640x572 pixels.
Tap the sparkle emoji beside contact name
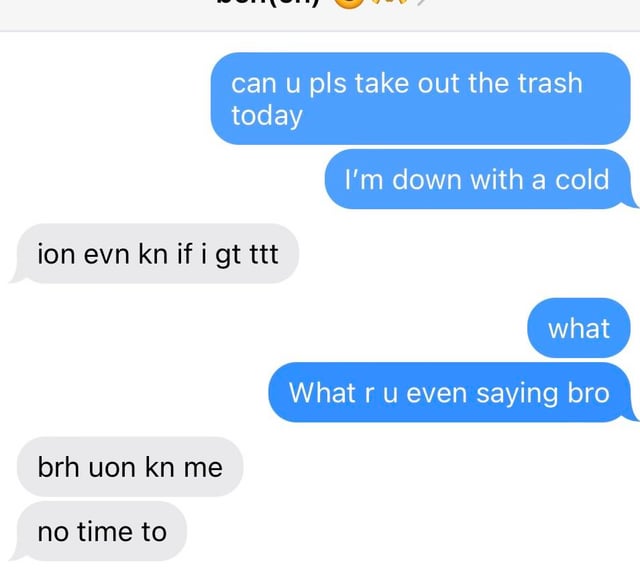pos(390,2)
